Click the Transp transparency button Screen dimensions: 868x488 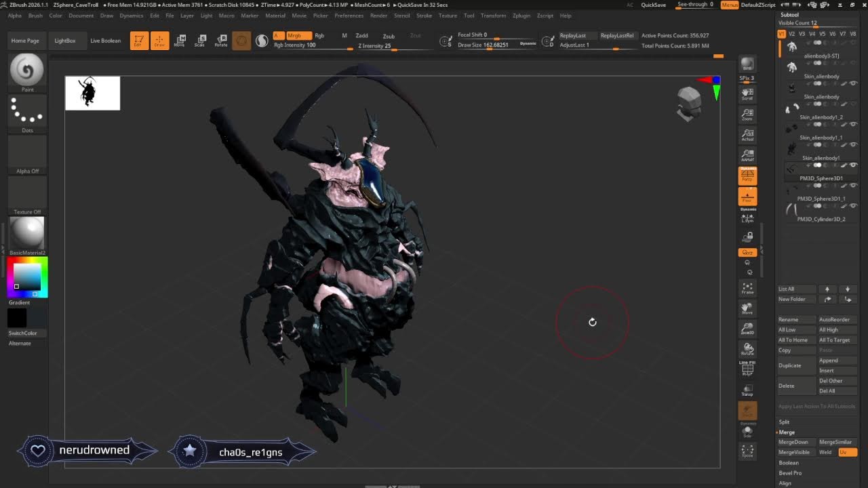[747, 390]
